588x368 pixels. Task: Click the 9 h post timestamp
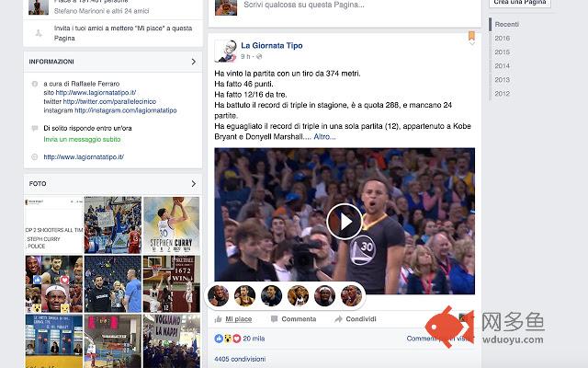(x=245, y=57)
